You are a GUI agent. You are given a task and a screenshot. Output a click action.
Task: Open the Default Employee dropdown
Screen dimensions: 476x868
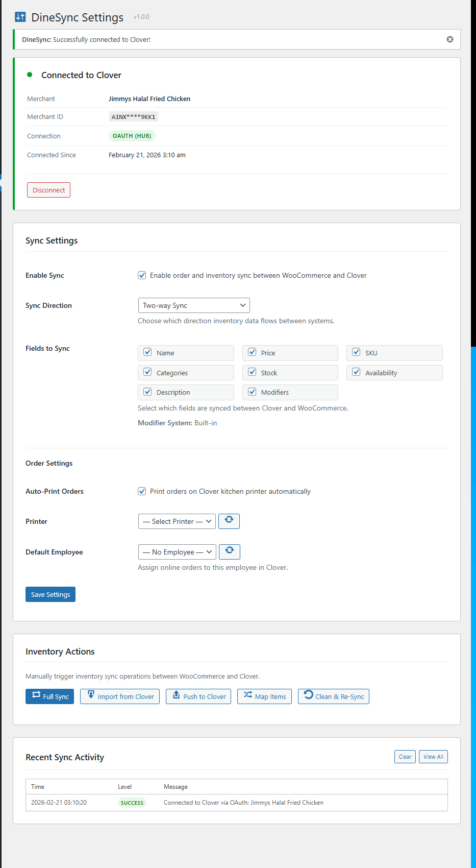[x=177, y=552]
